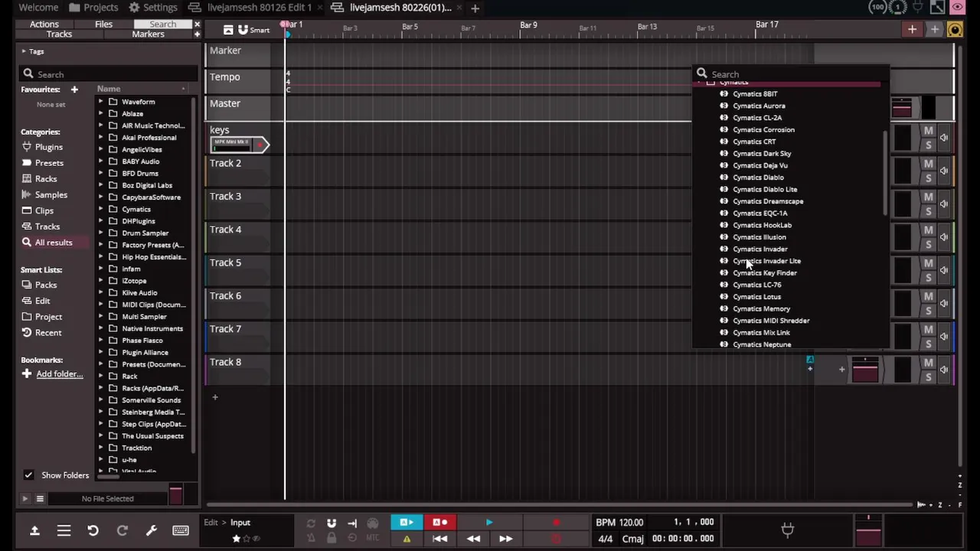980x551 pixels.
Task: Switch to the Welcome tab
Action: 38,8
